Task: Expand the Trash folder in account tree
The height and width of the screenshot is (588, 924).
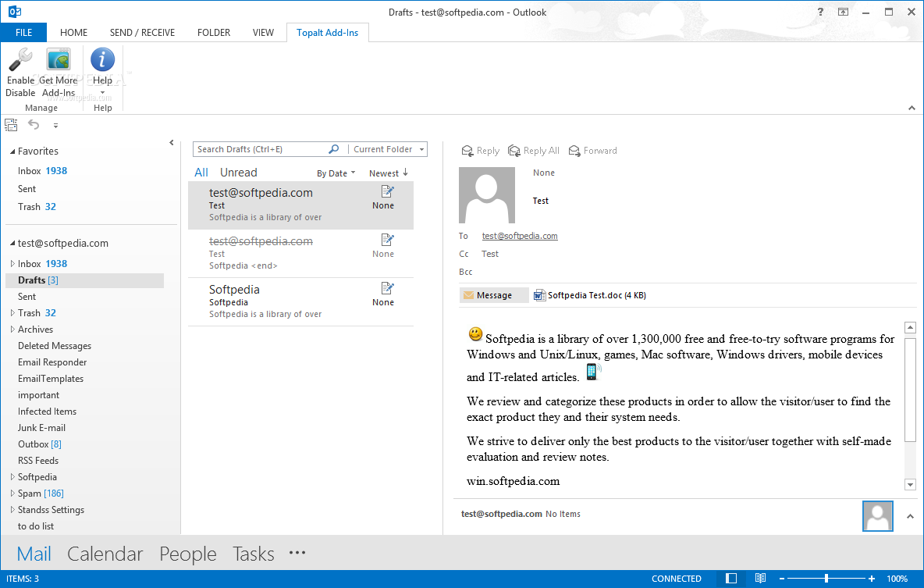Action: click(12, 313)
